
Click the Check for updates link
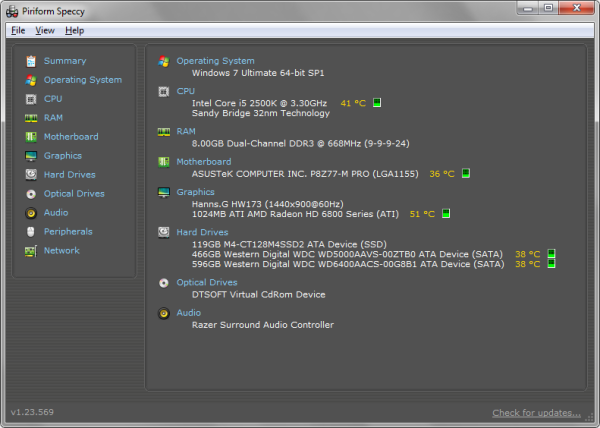(536, 413)
